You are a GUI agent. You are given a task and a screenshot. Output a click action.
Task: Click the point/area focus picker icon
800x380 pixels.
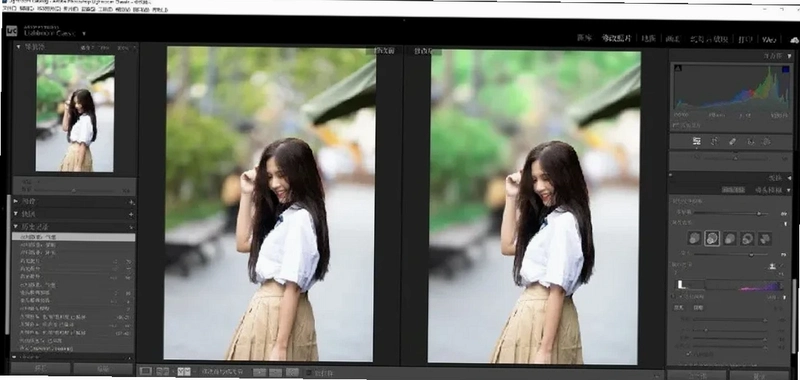coord(782,266)
